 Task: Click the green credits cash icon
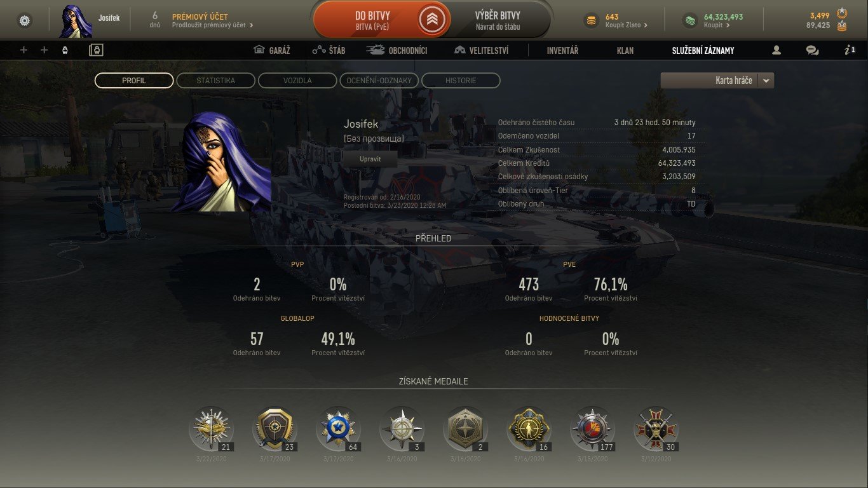tap(690, 21)
